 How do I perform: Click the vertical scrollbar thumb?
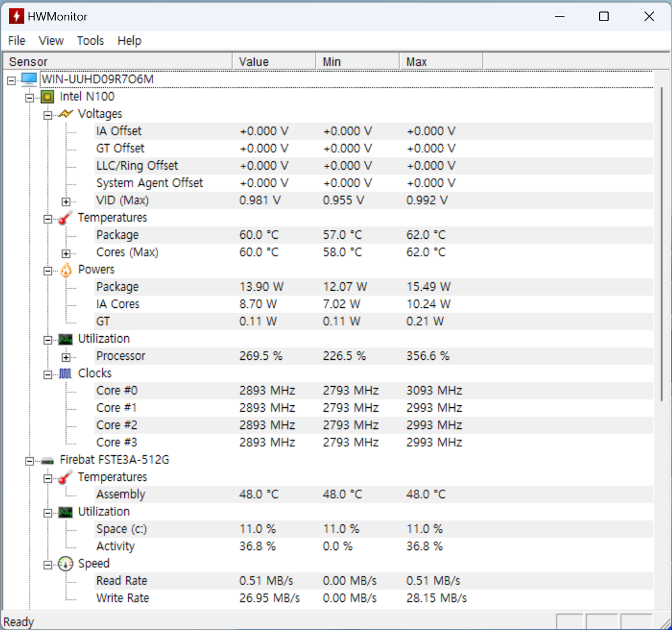click(x=662, y=244)
